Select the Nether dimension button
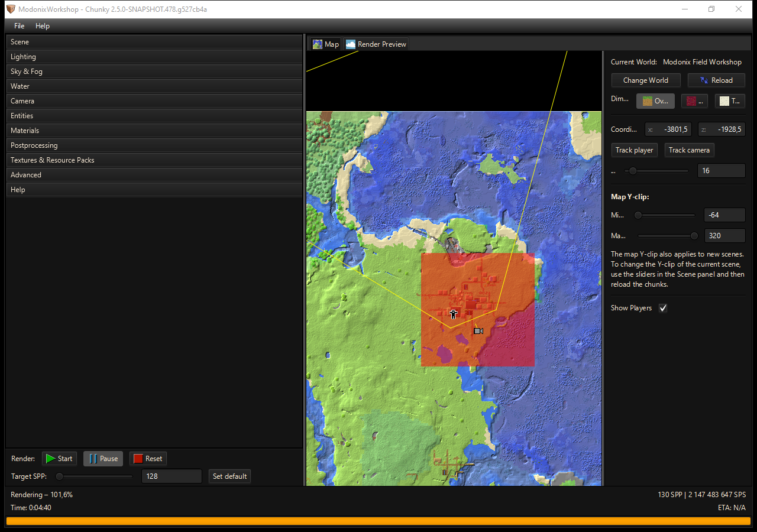757x532 pixels. (x=694, y=101)
